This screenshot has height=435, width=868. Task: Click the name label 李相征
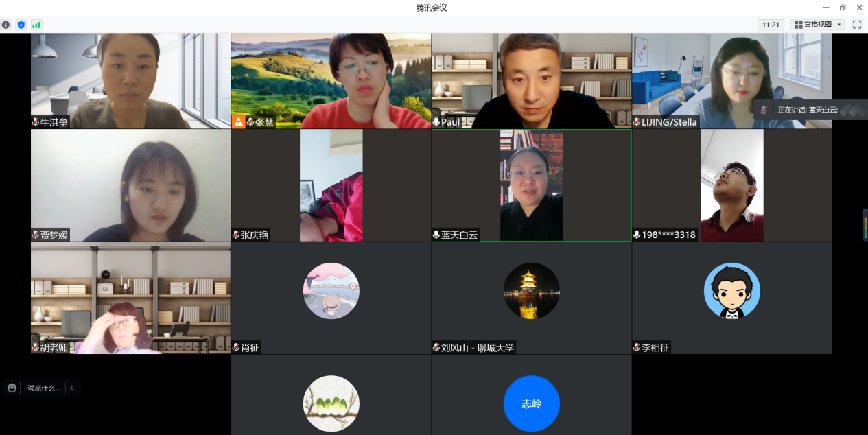[x=655, y=347]
